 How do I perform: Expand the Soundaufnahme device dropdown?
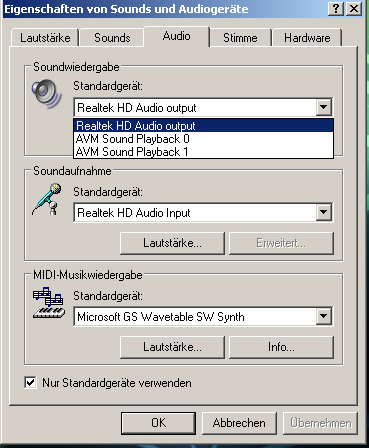pyautogui.click(x=324, y=212)
